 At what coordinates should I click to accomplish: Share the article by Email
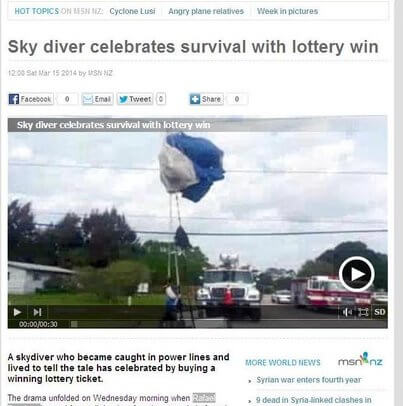pyautogui.click(x=98, y=99)
